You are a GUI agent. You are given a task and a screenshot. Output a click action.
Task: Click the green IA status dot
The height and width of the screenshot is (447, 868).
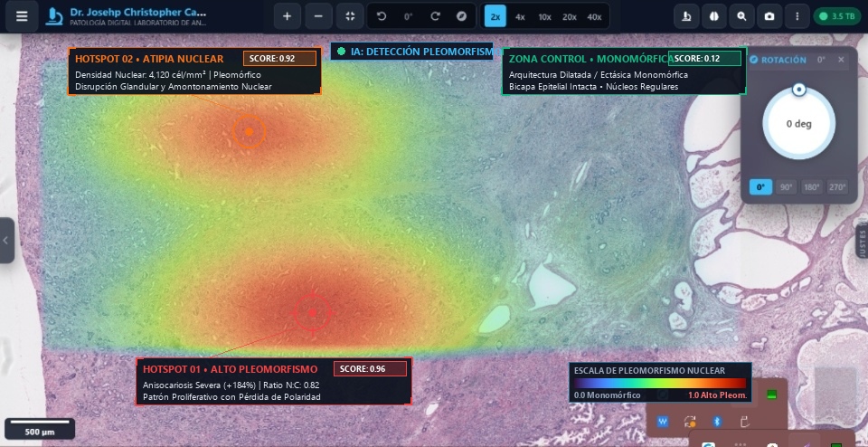tap(341, 52)
